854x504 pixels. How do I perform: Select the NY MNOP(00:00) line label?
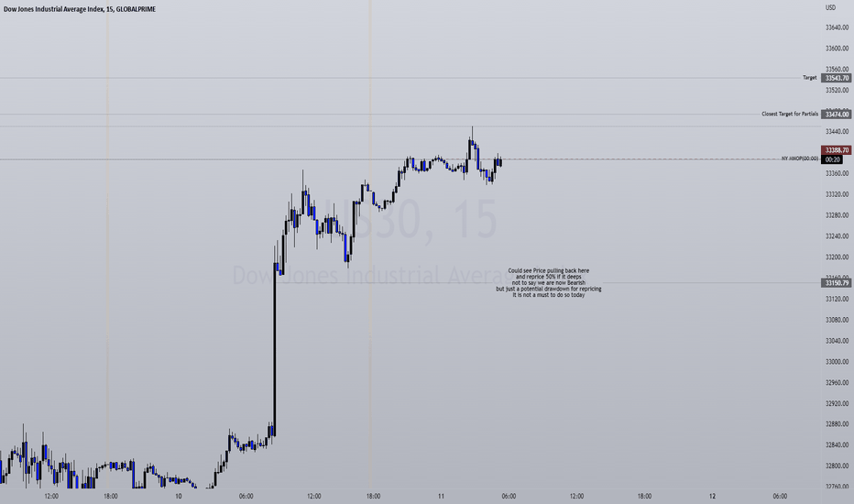click(800, 159)
